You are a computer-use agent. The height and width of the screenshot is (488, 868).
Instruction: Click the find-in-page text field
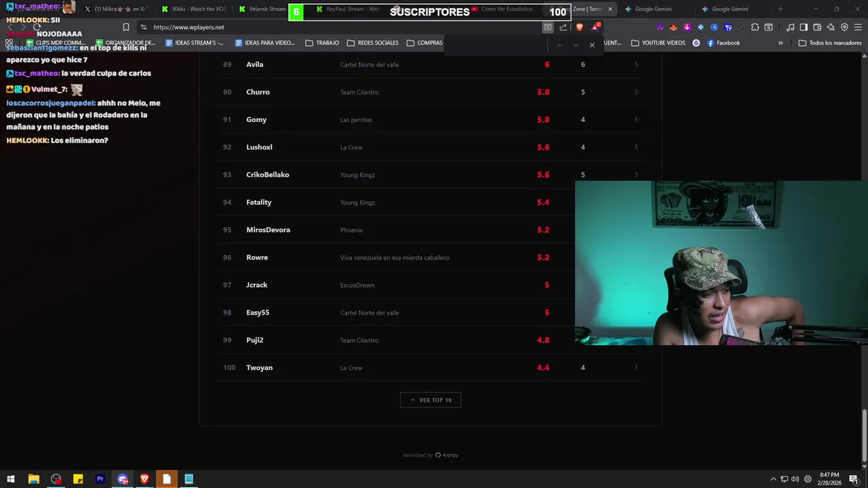[x=496, y=45]
